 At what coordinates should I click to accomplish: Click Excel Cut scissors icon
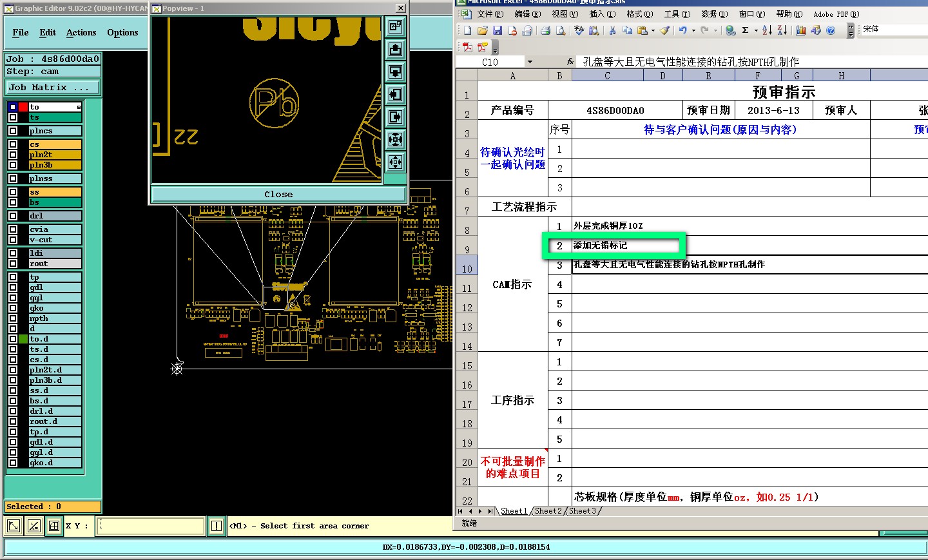(x=612, y=30)
